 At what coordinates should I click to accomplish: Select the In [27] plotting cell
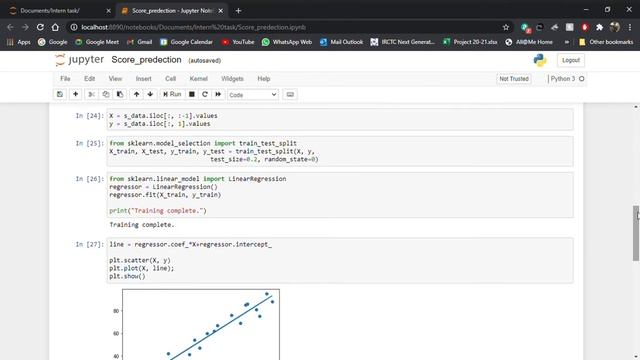340,260
